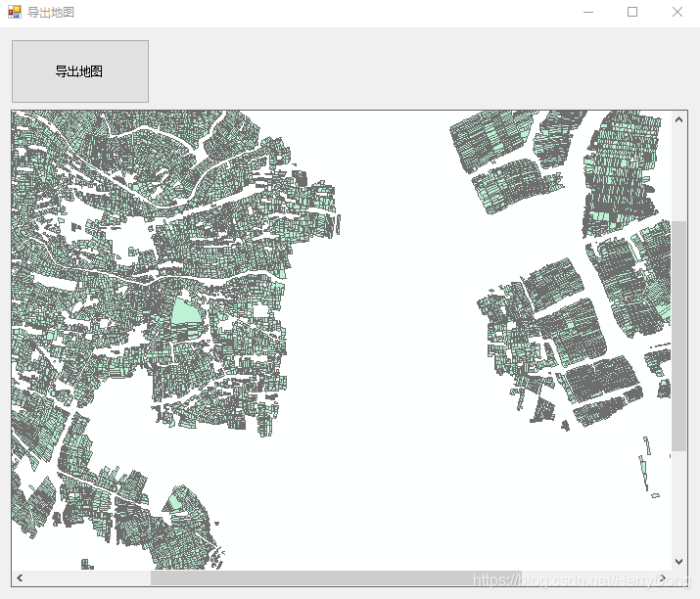Click the app icon in the title bar
This screenshot has height=599, width=700.
[x=14, y=12]
